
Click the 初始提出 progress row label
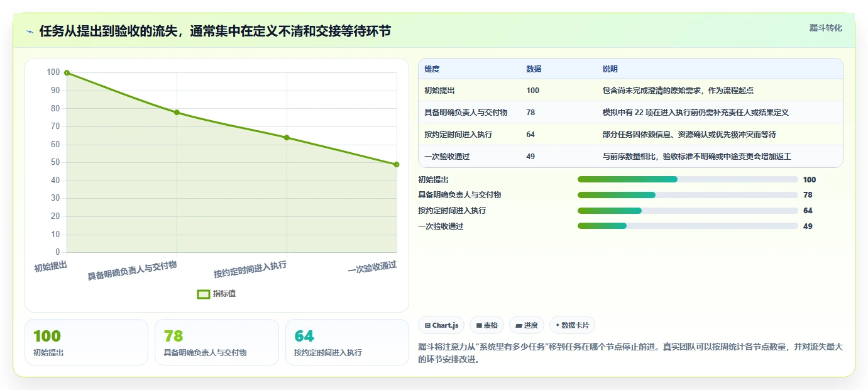[433, 179]
